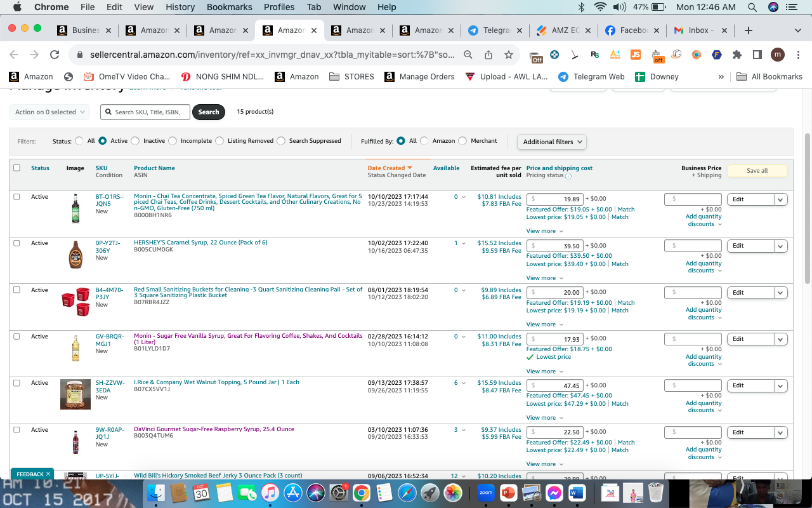Image resolution: width=812 pixels, height=508 pixels.
Task: Open the Manage Orders bookmark
Action: (x=419, y=77)
